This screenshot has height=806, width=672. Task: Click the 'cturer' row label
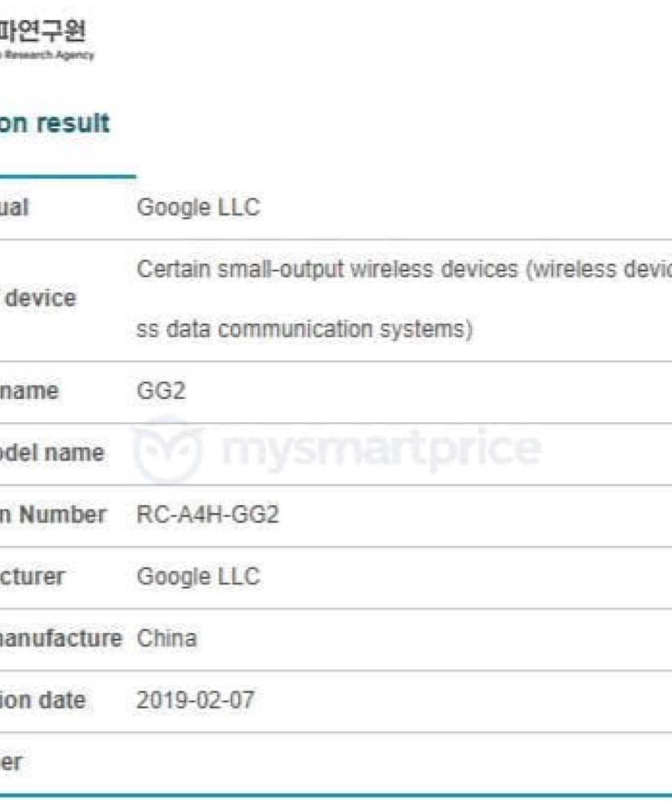(32, 576)
